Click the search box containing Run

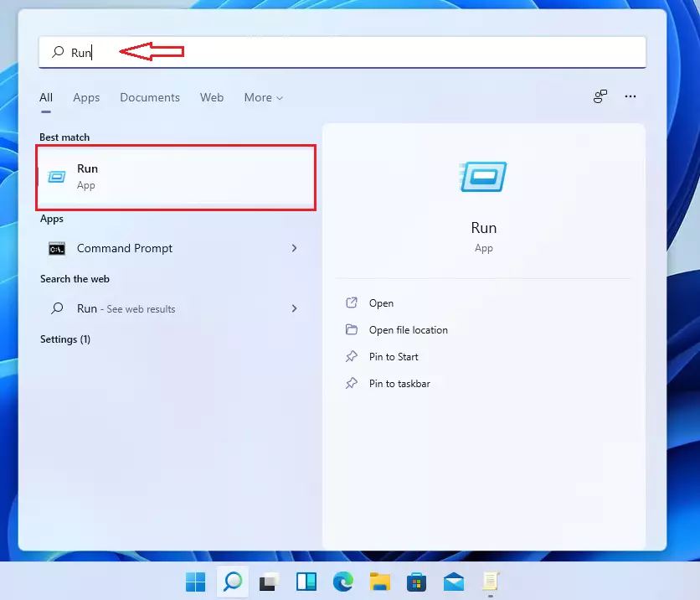pos(342,52)
